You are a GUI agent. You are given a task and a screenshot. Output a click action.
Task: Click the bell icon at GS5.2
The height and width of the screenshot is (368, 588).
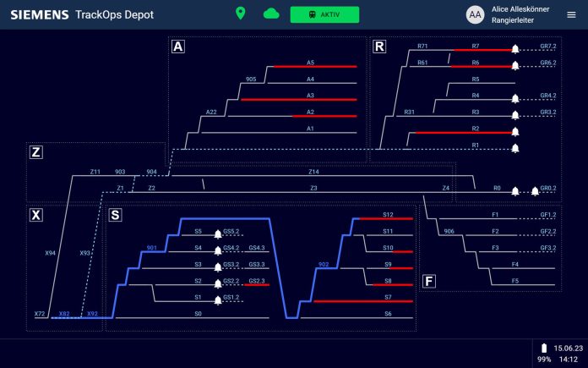click(x=218, y=234)
